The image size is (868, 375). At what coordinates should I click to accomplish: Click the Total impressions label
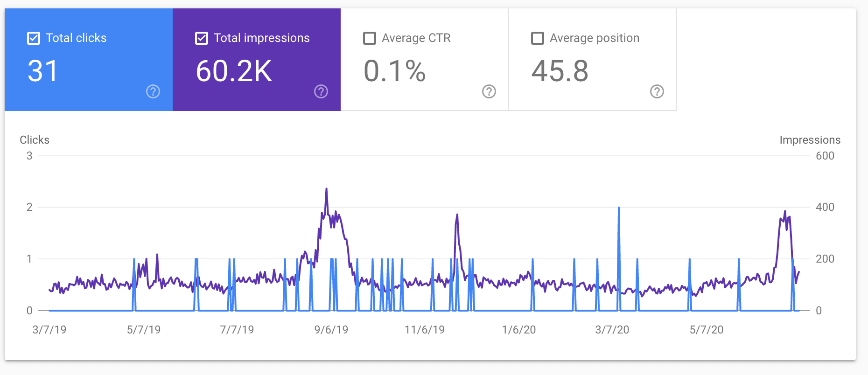262,38
